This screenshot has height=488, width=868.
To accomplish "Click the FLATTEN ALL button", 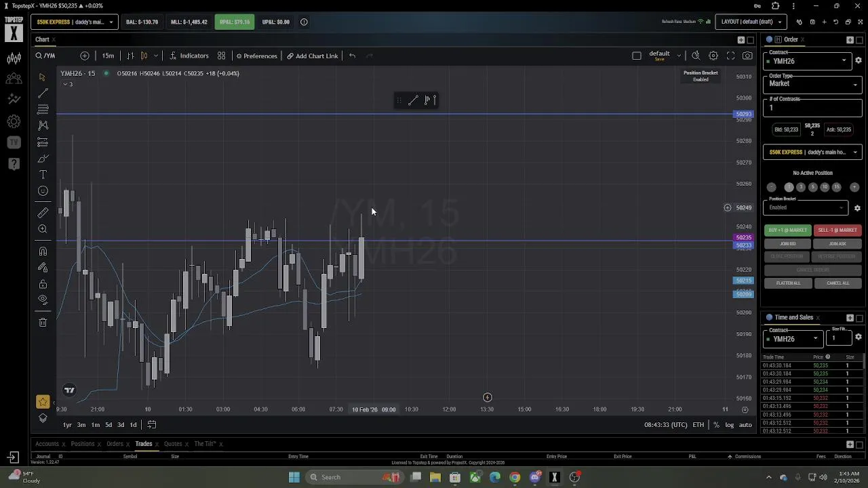I will (788, 283).
